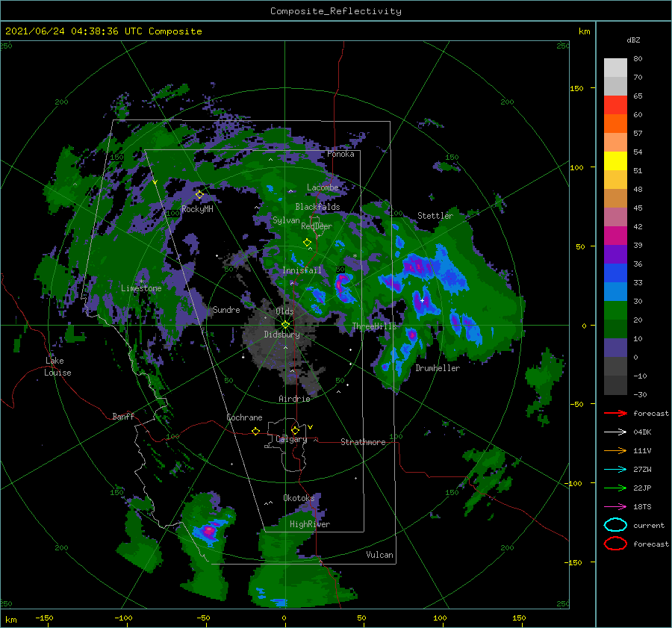Select the orange 111V arrow legend icon
This screenshot has height=628, width=672.
(615, 450)
